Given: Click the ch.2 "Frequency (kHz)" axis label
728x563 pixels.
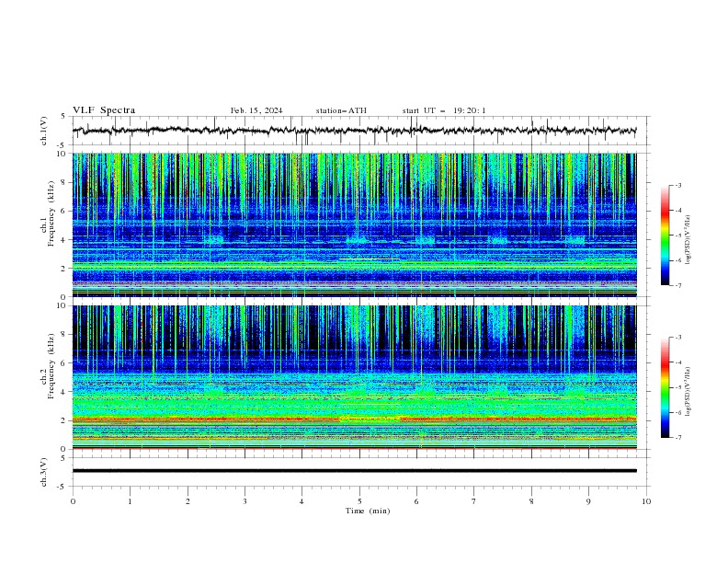Looking at the screenshot, I should [51, 366].
